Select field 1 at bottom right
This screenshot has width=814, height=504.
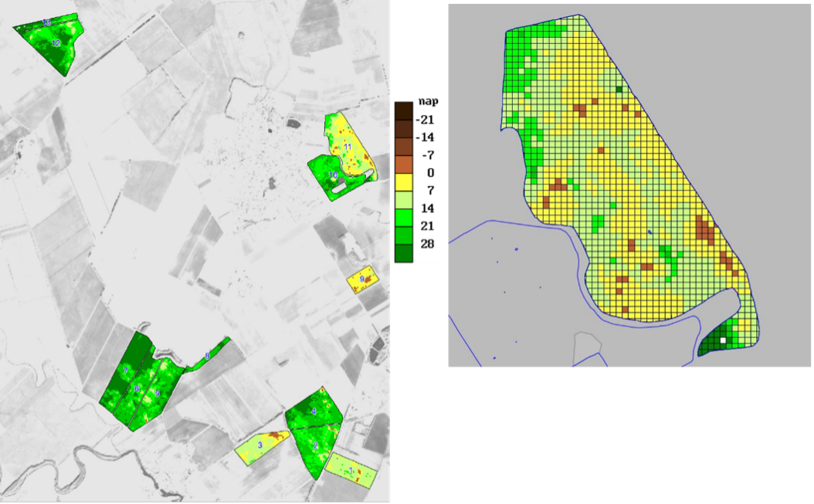point(352,471)
